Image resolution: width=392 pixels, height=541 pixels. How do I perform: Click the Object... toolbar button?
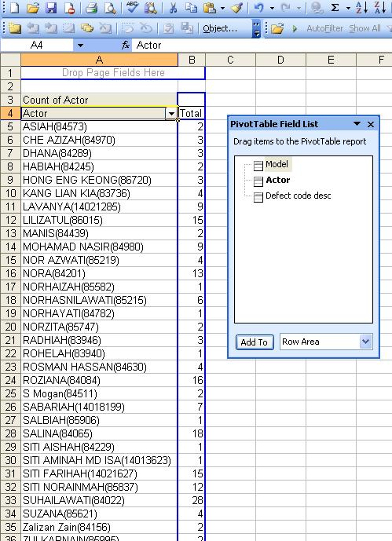pos(220,28)
